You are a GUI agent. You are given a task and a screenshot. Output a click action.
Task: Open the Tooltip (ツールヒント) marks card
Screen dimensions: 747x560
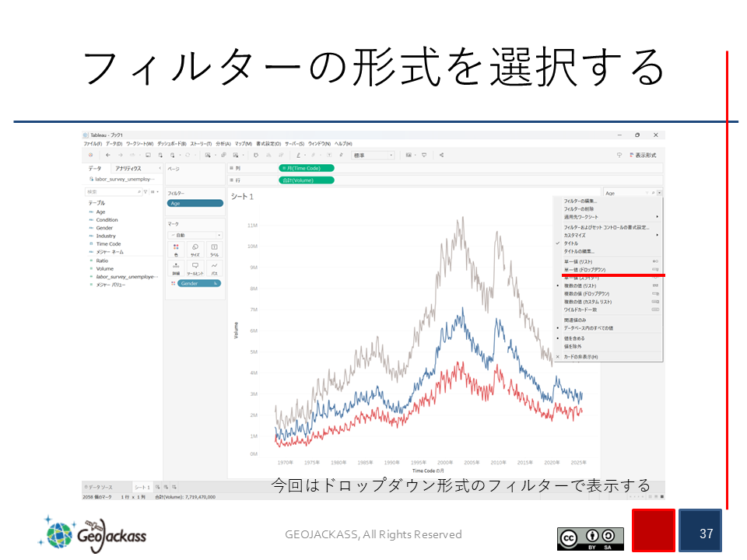195,268
